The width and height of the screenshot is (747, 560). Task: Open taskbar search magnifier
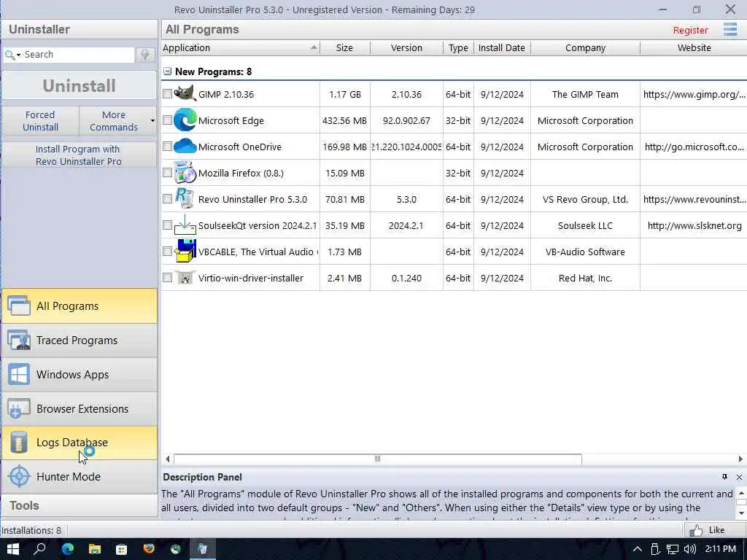39,549
